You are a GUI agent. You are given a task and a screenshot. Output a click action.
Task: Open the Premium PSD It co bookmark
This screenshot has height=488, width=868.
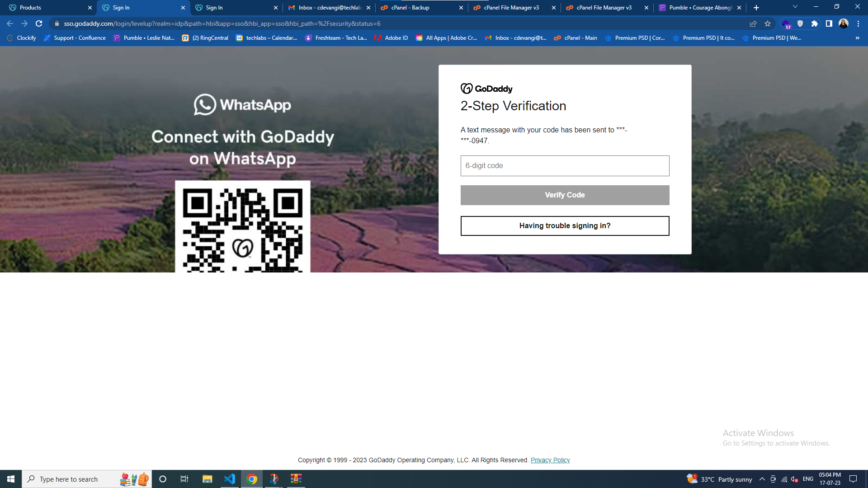(703, 38)
